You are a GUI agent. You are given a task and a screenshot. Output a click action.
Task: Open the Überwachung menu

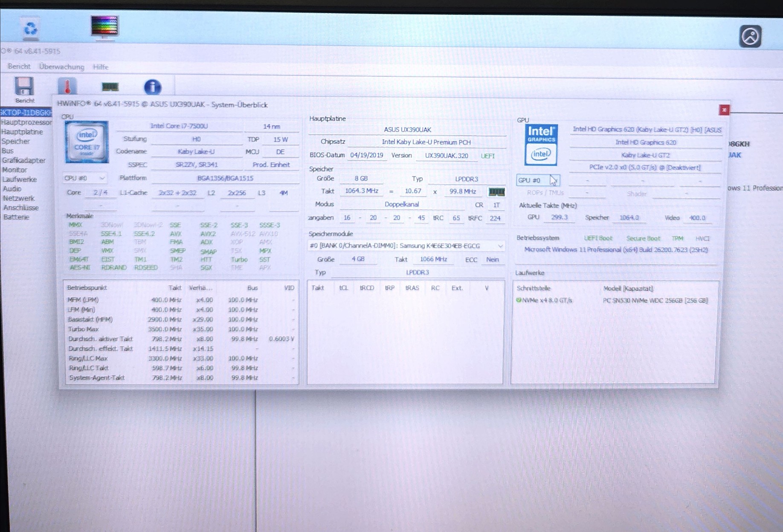[x=62, y=67]
